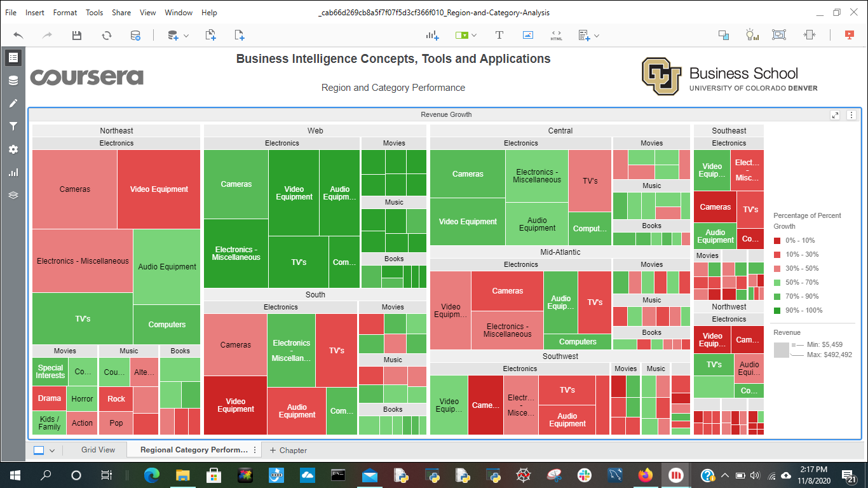The height and width of the screenshot is (488, 868).
Task: Insert an image using the picture icon
Action: 528,36
